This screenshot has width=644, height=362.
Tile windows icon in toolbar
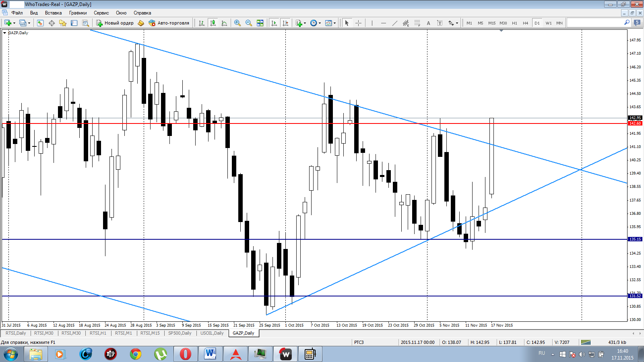260,23
